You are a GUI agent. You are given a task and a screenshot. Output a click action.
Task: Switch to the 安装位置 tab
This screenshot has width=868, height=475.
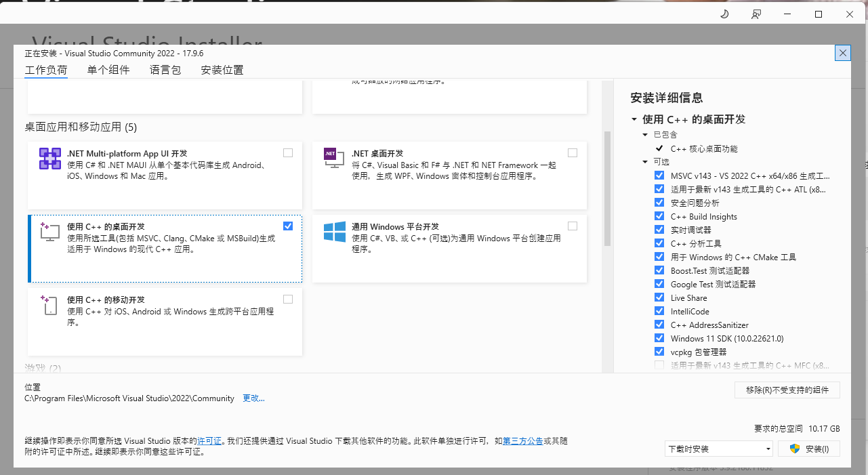(222, 70)
